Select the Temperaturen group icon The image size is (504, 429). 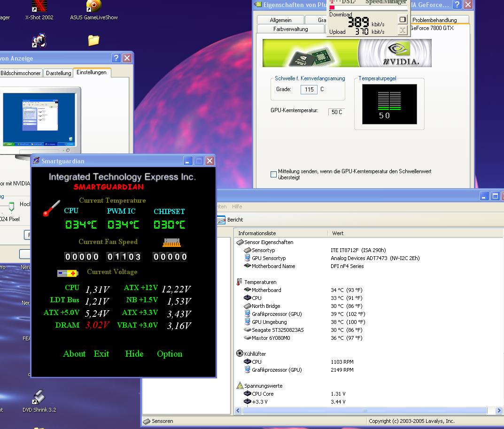(240, 282)
